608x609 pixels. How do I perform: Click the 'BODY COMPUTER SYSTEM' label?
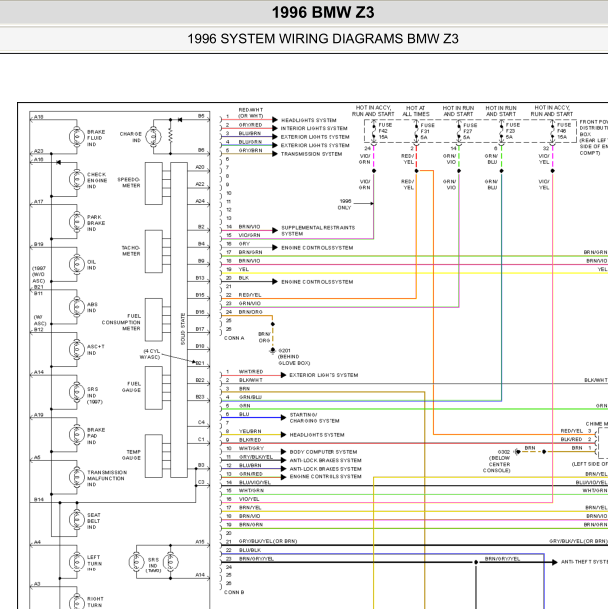tap(323, 452)
